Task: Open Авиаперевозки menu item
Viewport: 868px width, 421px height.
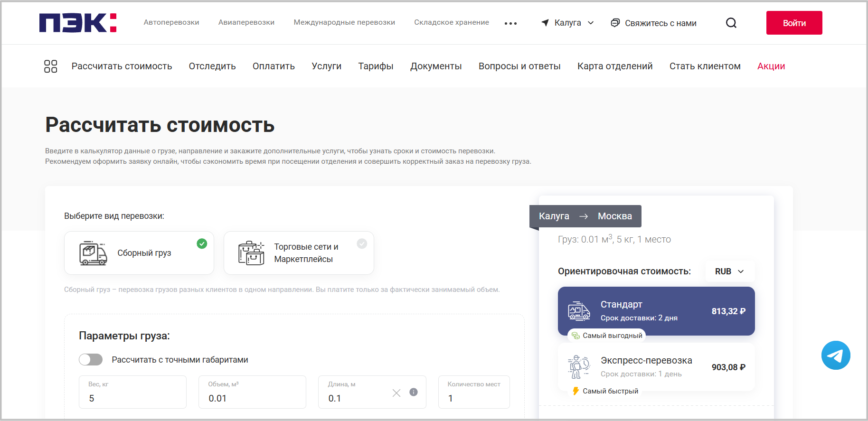Action: (246, 22)
